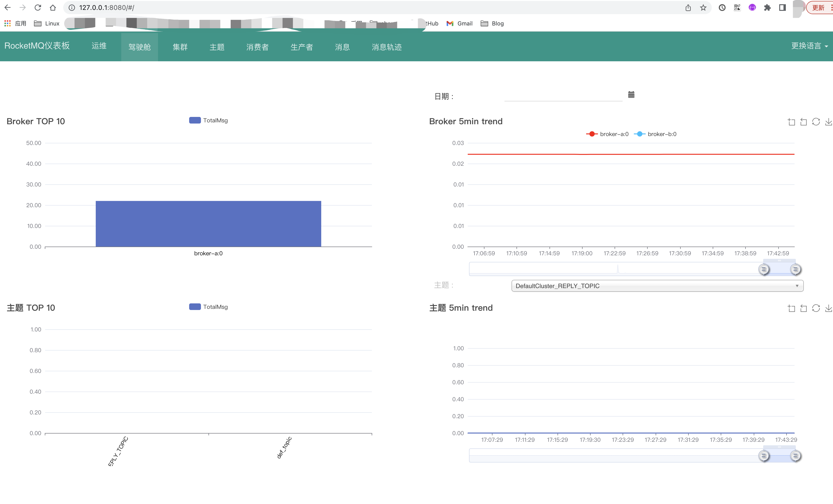
Task: Open the calendar date picker icon
Action: point(631,95)
